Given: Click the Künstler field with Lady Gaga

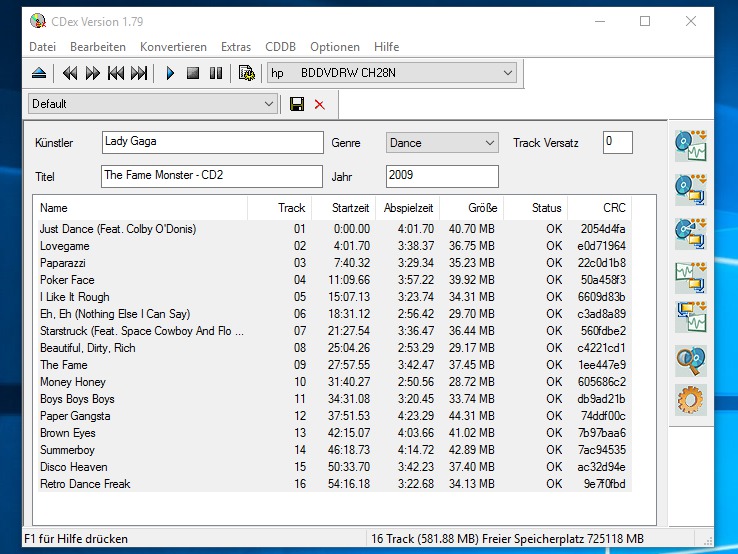Looking at the screenshot, I should pos(212,143).
